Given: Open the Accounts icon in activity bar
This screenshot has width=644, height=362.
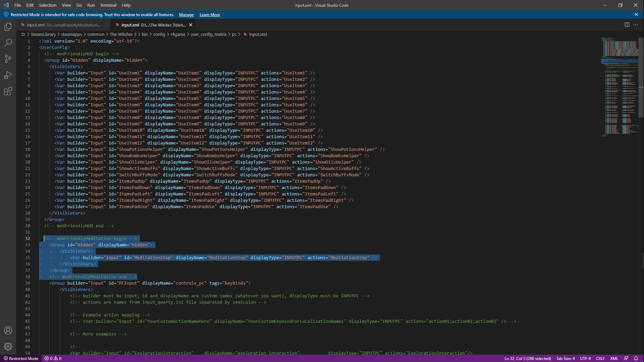Looking at the screenshot, I should pos(8,330).
